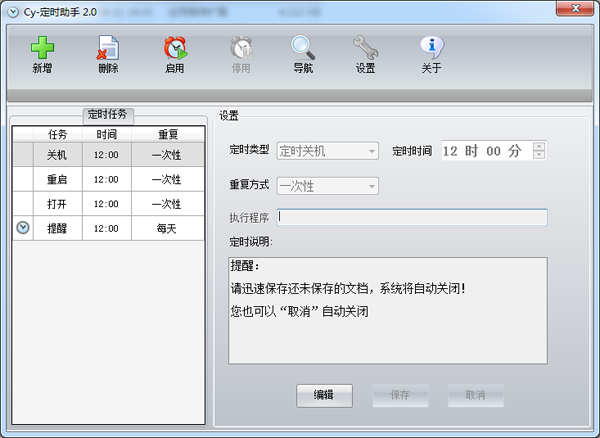
Task: Click 12:00 in the 重启 row
Action: point(106,179)
